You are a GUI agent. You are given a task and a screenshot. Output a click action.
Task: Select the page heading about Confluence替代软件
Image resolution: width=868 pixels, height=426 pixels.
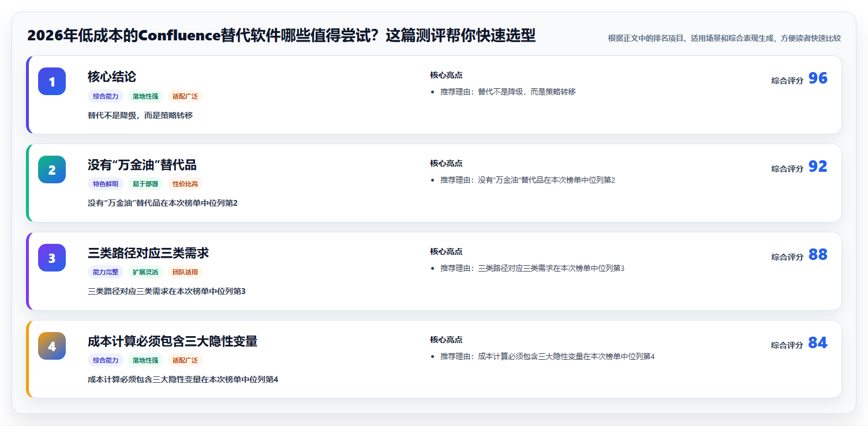(281, 36)
